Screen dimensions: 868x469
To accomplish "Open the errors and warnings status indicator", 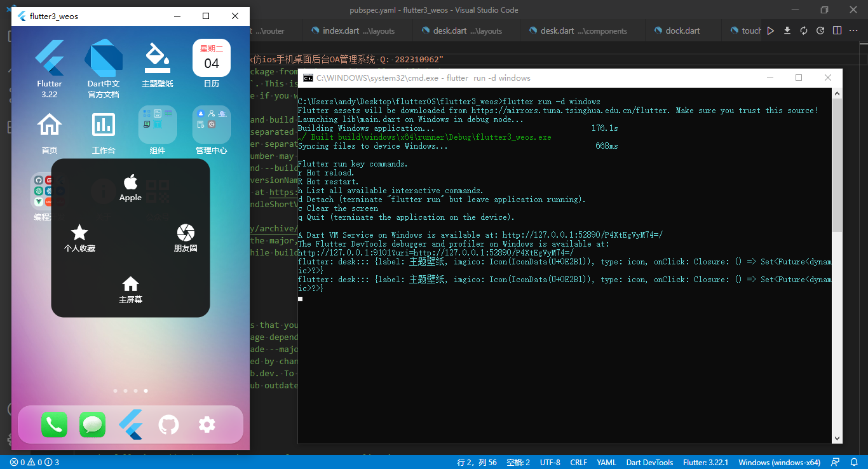I will pos(34,462).
